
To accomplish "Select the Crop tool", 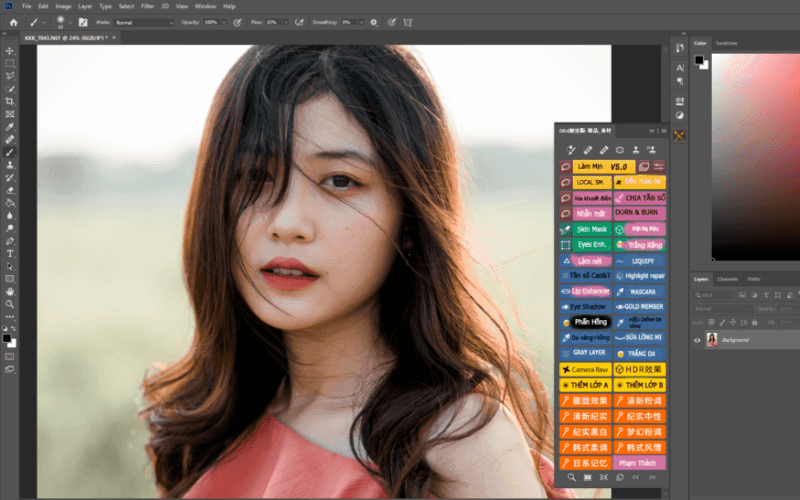I will tap(10, 102).
